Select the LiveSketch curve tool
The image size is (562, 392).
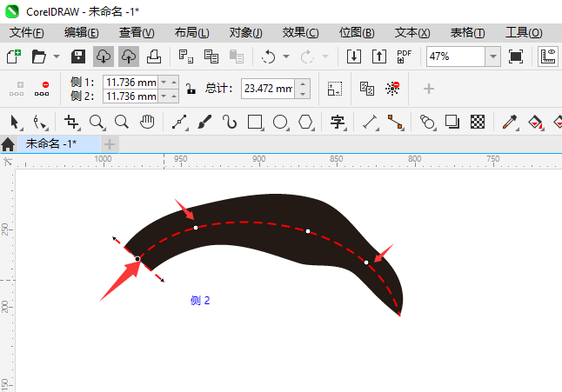[230, 122]
